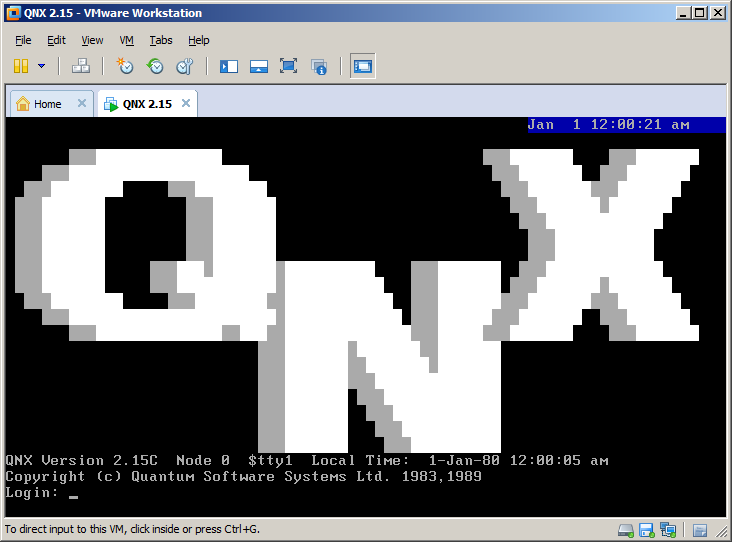This screenshot has height=542, width=732.
Task: Click Send Ctrl+Alt+Del toolbar icon
Action: (x=81, y=66)
